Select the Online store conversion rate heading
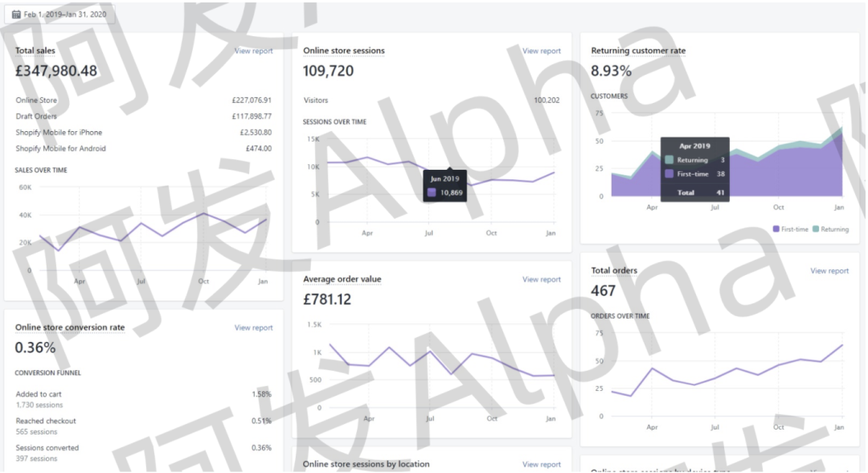This screenshot has height=473, width=868. coord(70,327)
